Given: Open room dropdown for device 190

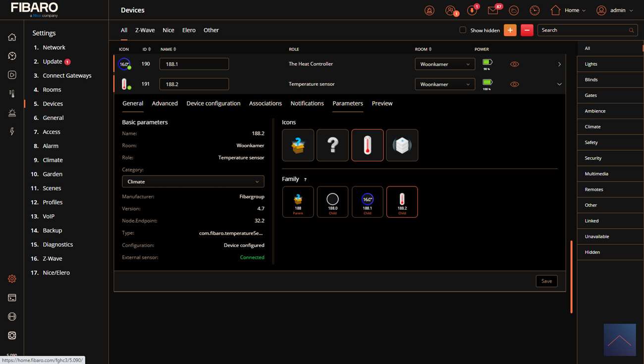Looking at the screenshot, I should pyautogui.click(x=444, y=64).
